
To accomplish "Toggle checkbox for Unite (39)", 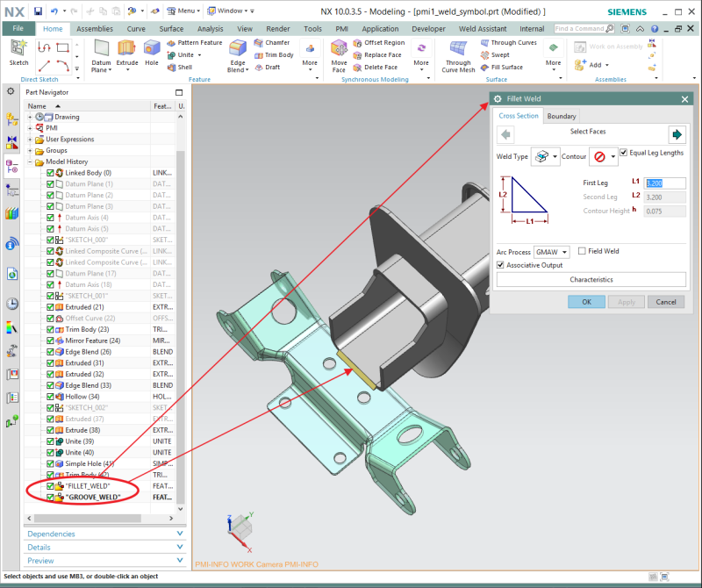I will [x=50, y=441].
